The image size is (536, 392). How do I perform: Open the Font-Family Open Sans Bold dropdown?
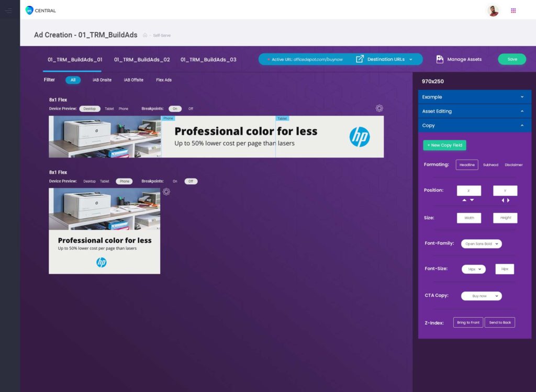[481, 244]
